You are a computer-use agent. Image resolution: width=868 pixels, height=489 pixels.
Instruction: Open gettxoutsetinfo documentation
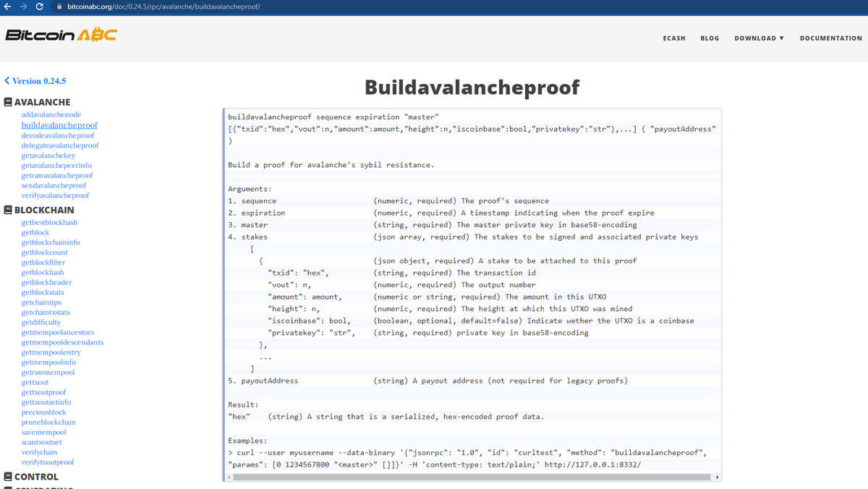pos(46,402)
